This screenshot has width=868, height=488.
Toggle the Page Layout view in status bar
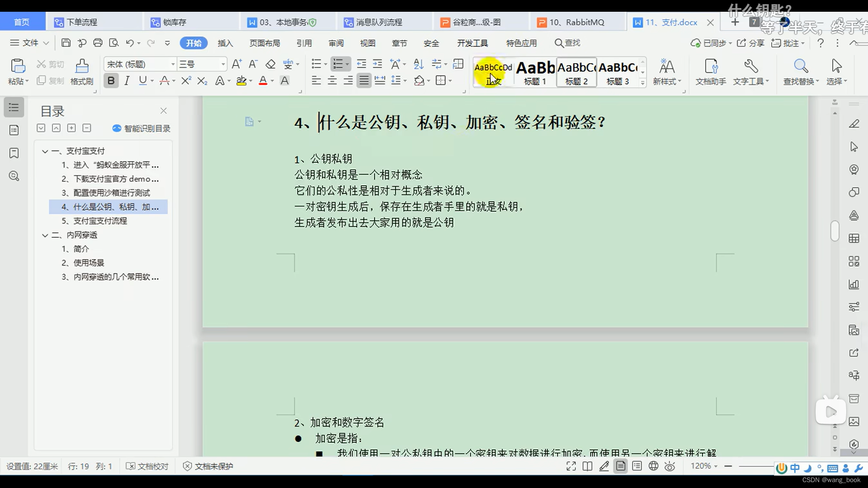(621, 466)
